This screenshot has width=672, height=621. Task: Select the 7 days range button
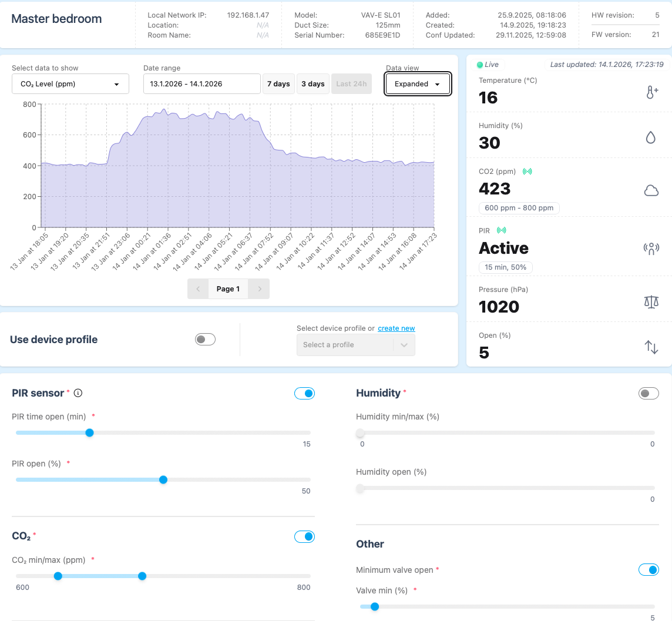point(278,84)
